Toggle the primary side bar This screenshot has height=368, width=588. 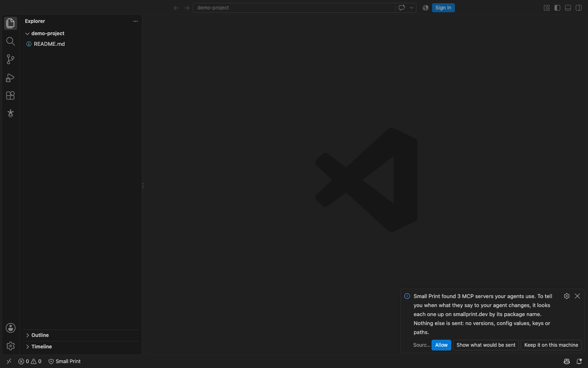[x=557, y=8]
